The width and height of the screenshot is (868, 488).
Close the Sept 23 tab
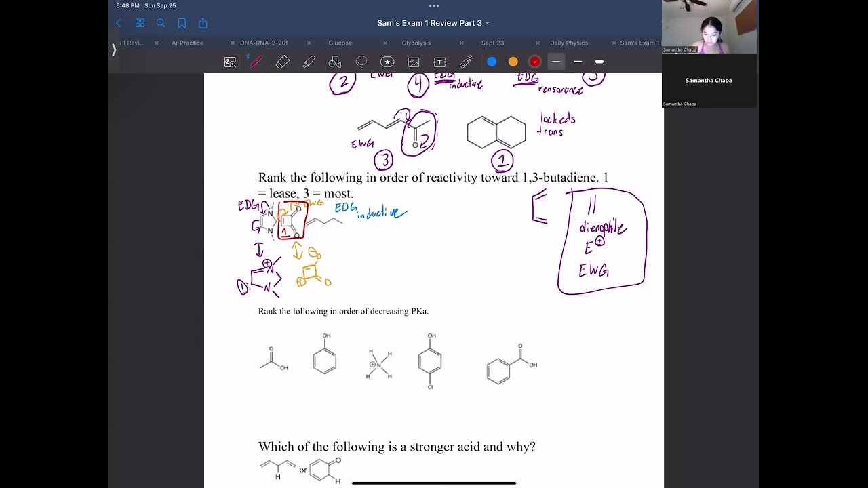coord(462,43)
